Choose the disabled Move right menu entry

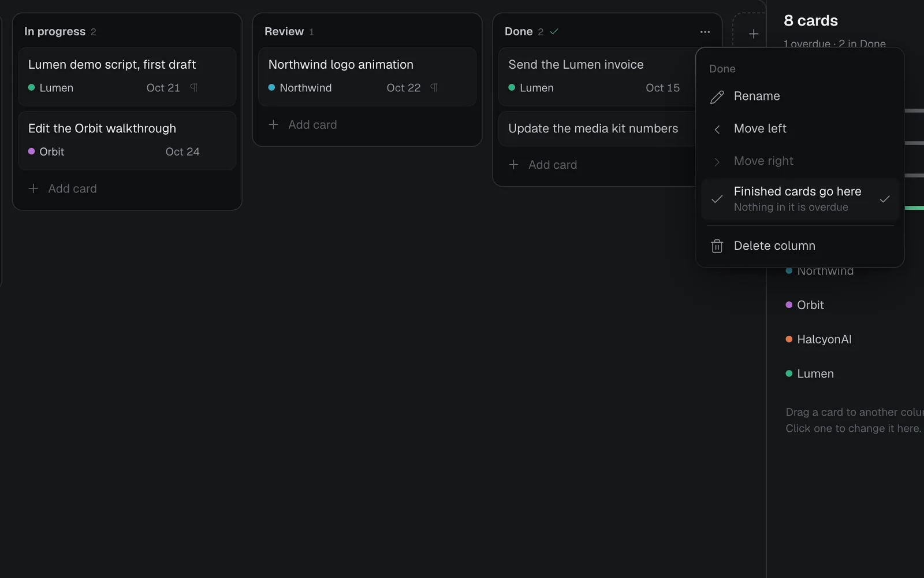(x=800, y=161)
